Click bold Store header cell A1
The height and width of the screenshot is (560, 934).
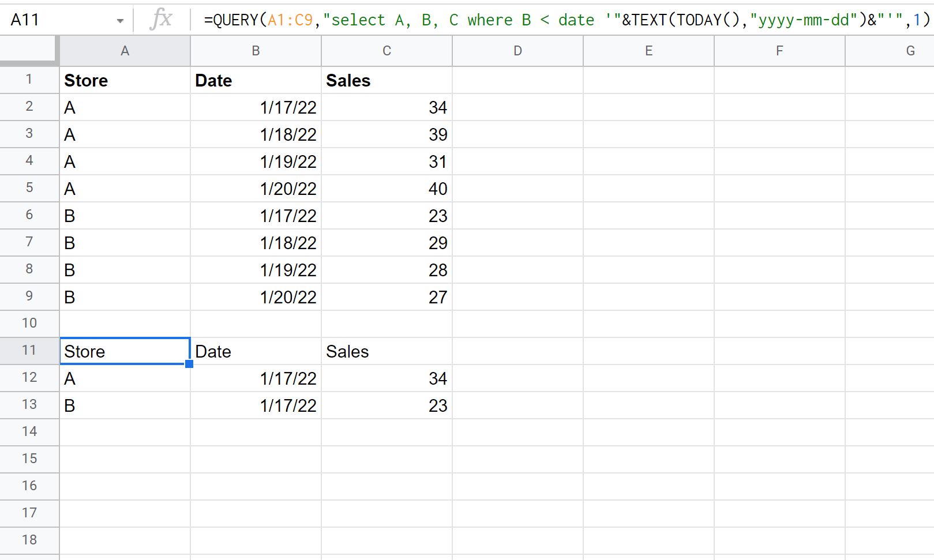click(125, 80)
